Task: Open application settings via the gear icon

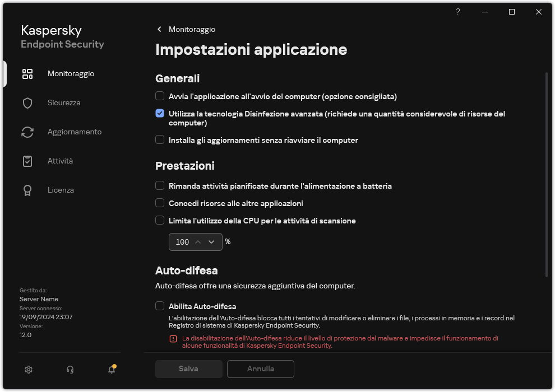Action: [28, 370]
